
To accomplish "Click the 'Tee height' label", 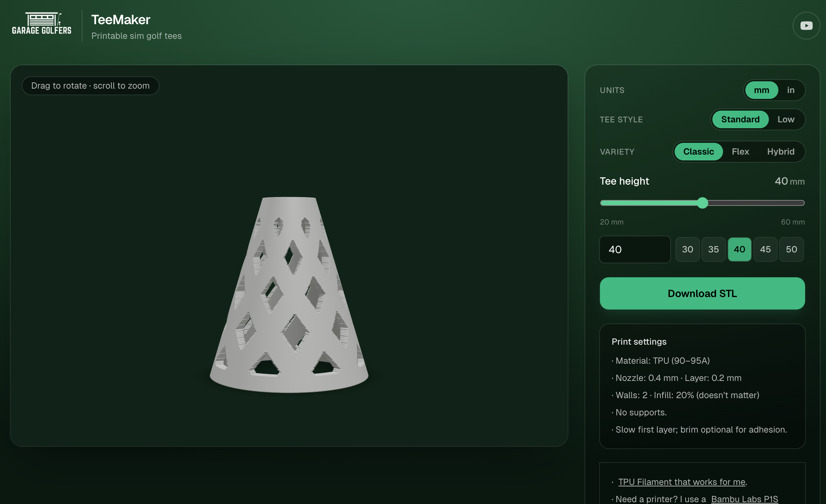I will [x=624, y=181].
